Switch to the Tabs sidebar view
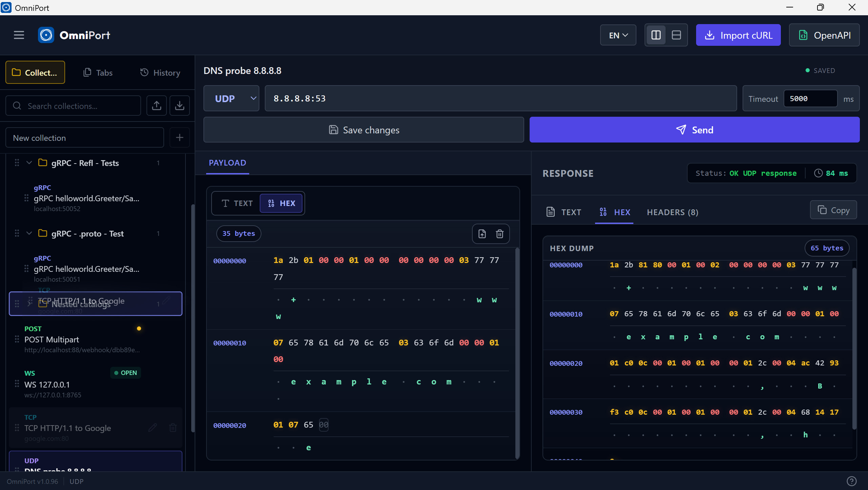This screenshot has width=868, height=490. 98,72
